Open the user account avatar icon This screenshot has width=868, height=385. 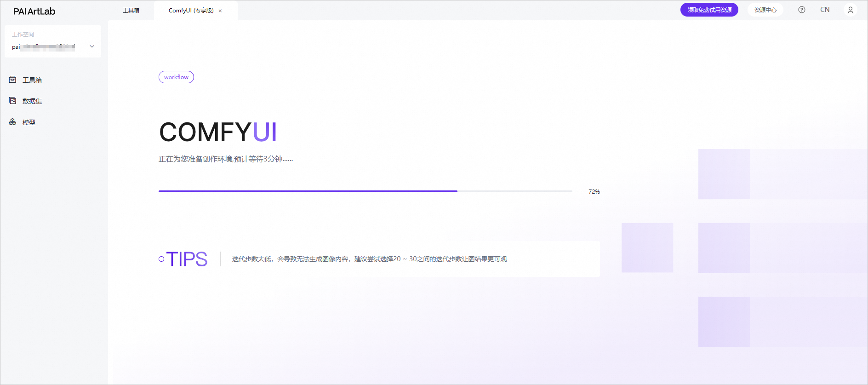pyautogui.click(x=851, y=10)
